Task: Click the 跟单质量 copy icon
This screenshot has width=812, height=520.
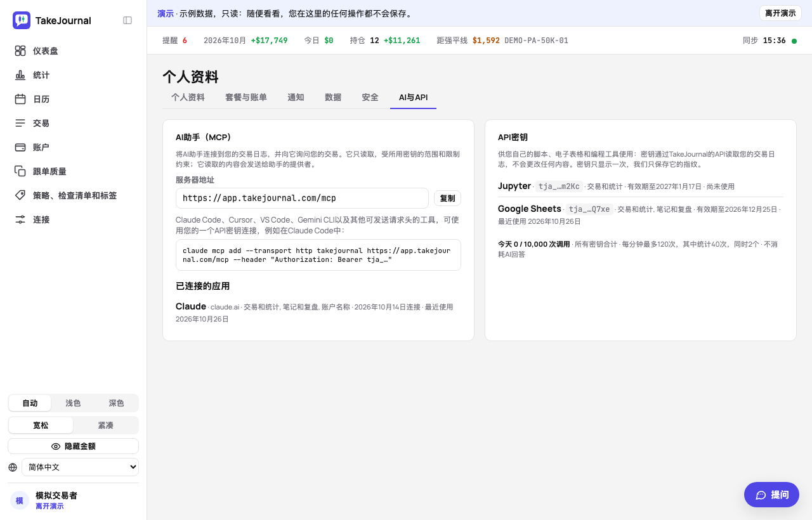Action: coord(20,171)
